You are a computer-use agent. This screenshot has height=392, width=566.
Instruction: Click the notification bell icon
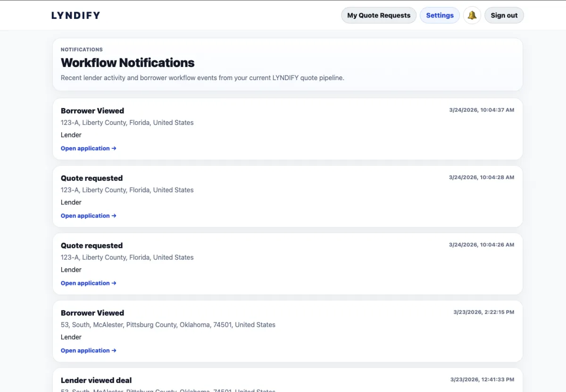pyautogui.click(x=472, y=16)
